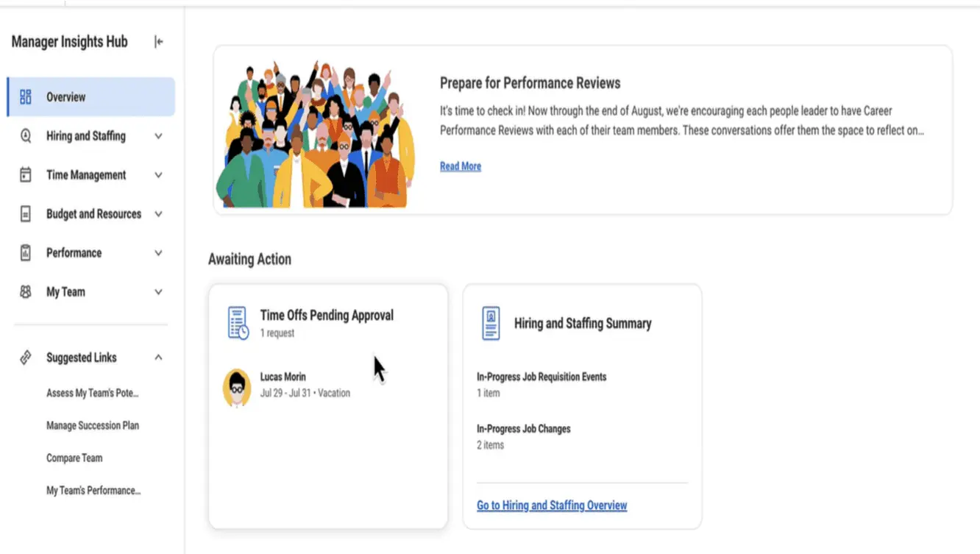The width and height of the screenshot is (980, 554).
Task: Click the Hiring and Staffing Summary icon
Action: (x=491, y=324)
